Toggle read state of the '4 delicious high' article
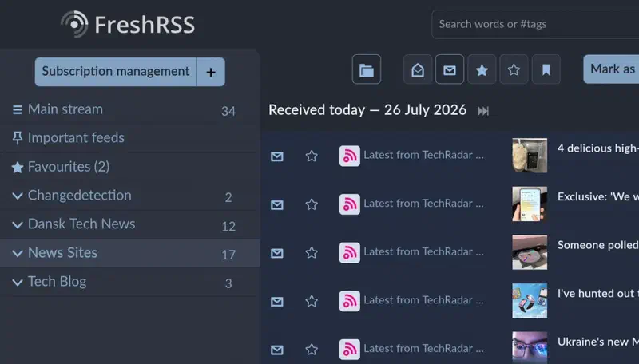This screenshot has height=364, width=639. tap(277, 156)
